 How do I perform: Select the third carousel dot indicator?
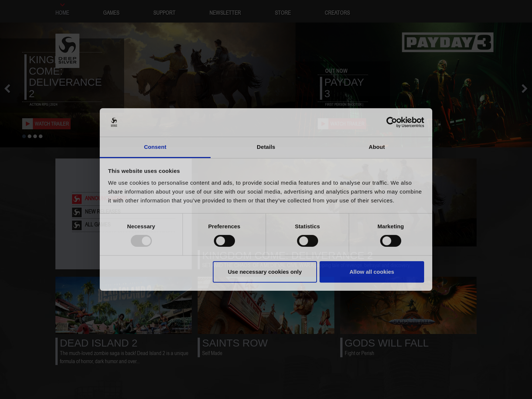tap(35, 136)
